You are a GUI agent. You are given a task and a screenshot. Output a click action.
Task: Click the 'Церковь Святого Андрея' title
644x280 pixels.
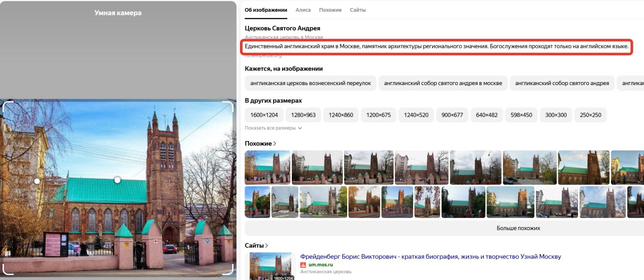[282, 28]
